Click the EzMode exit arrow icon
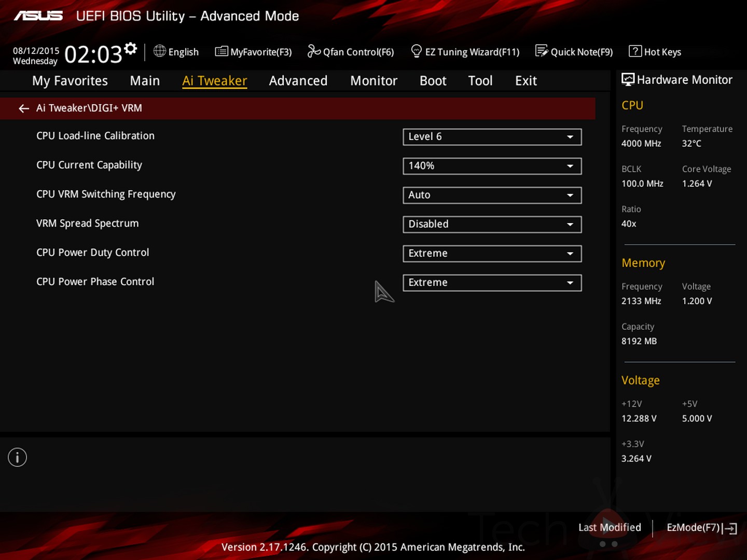This screenshot has width=747, height=560. pyautogui.click(x=730, y=528)
